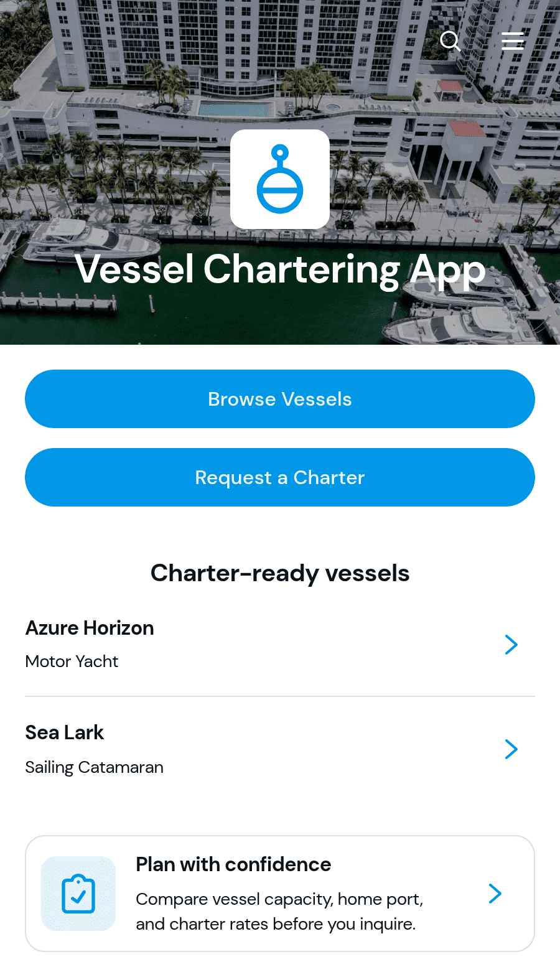Click the Sailing Catamaran subtitle
Viewport: 560px width, 967px height.
pyautogui.click(x=94, y=767)
